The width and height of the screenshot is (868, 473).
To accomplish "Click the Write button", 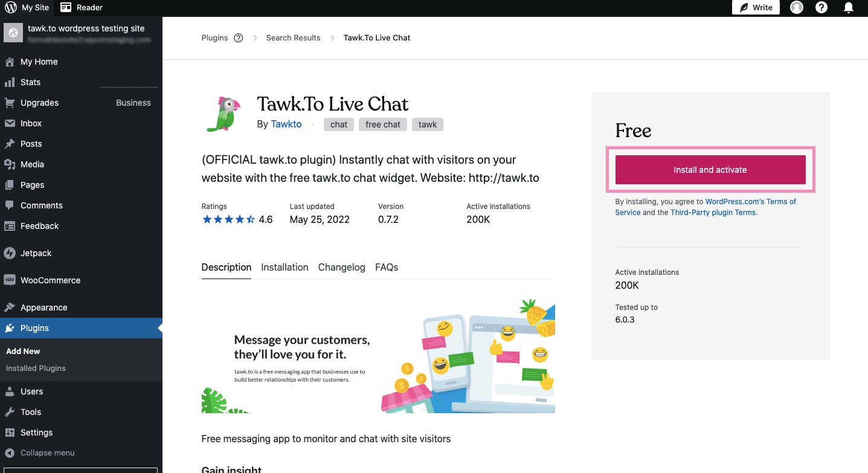I will point(756,7).
